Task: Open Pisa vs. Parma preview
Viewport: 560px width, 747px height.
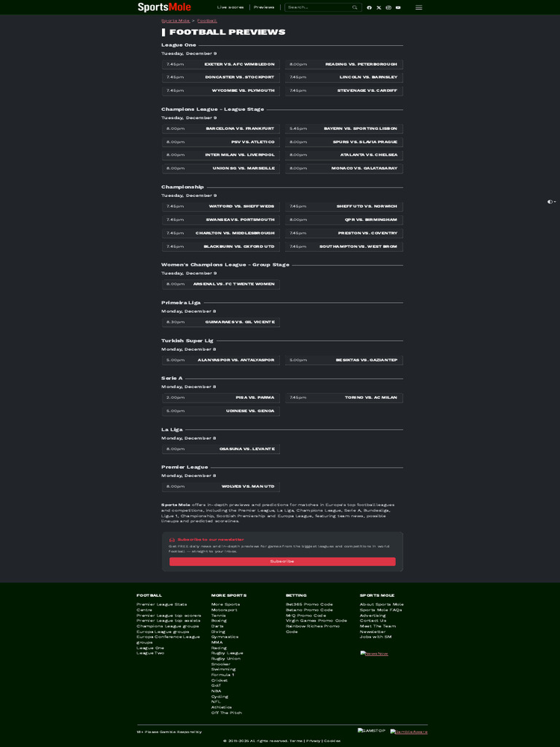Action: coord(221,398)
